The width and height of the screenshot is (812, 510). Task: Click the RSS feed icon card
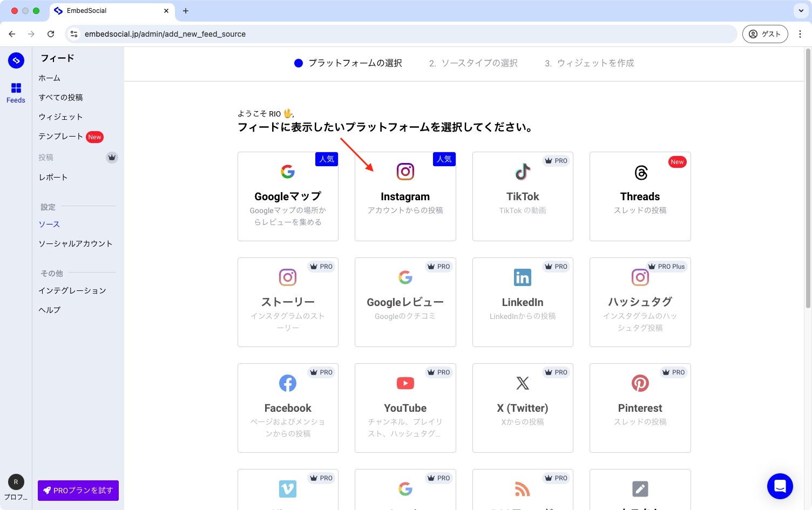(523, 489)
